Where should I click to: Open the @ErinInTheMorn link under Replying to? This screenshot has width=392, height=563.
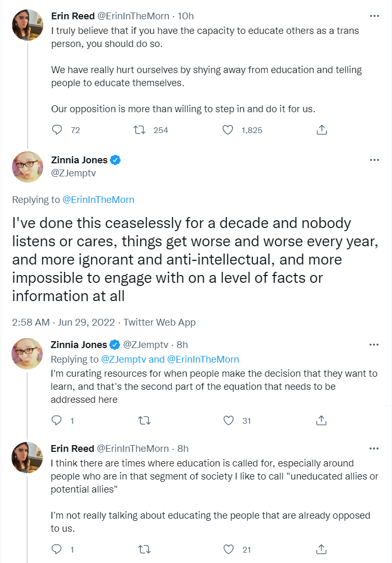tap(98, 199)
